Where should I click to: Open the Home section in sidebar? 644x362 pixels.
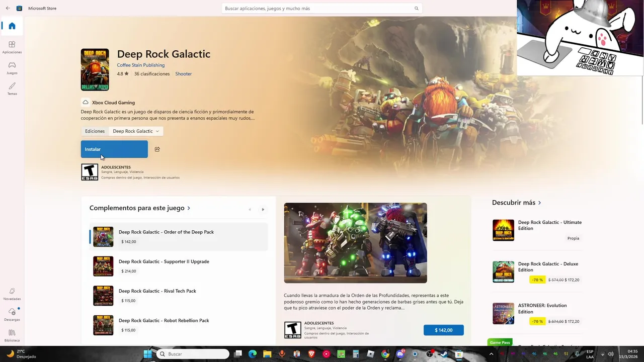pos(12,26)
